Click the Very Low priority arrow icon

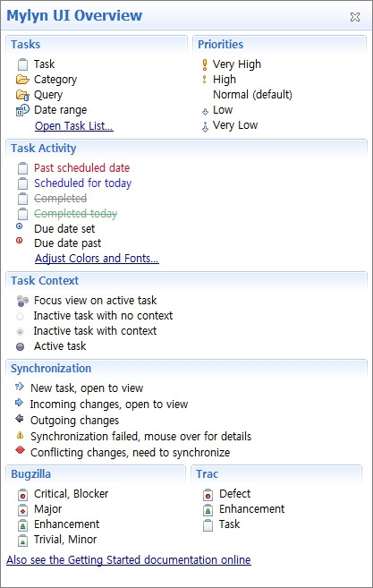(x=205, y=126)
